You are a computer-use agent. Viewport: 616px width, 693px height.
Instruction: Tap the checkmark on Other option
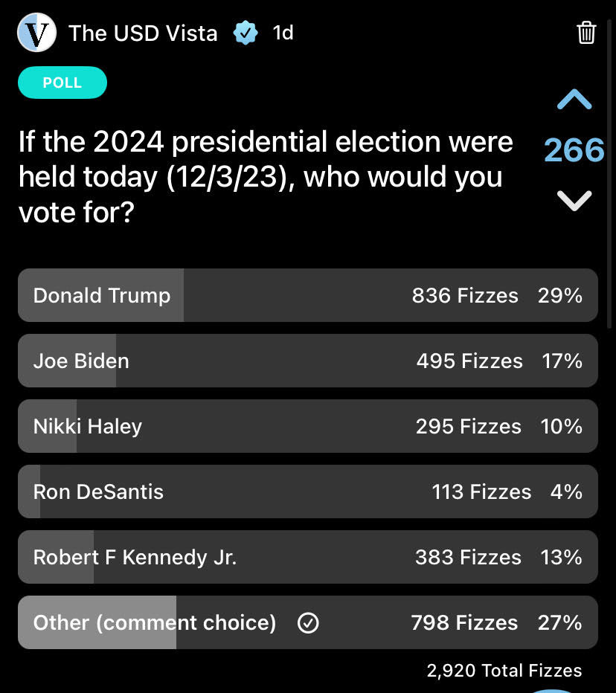pyautogui.click(x=308, y=623)
